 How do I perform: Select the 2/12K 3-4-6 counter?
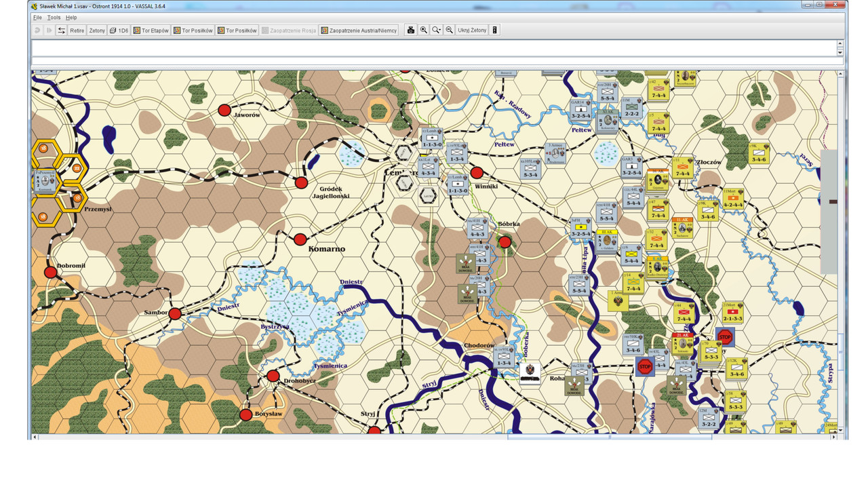pyautogui.click(x=736, y=369)
